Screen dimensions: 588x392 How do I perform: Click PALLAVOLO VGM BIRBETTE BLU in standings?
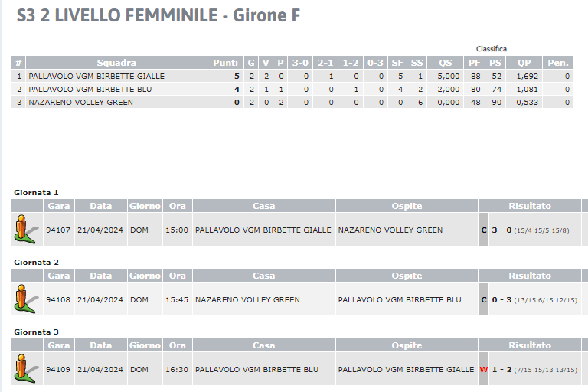tap(90, 90)
